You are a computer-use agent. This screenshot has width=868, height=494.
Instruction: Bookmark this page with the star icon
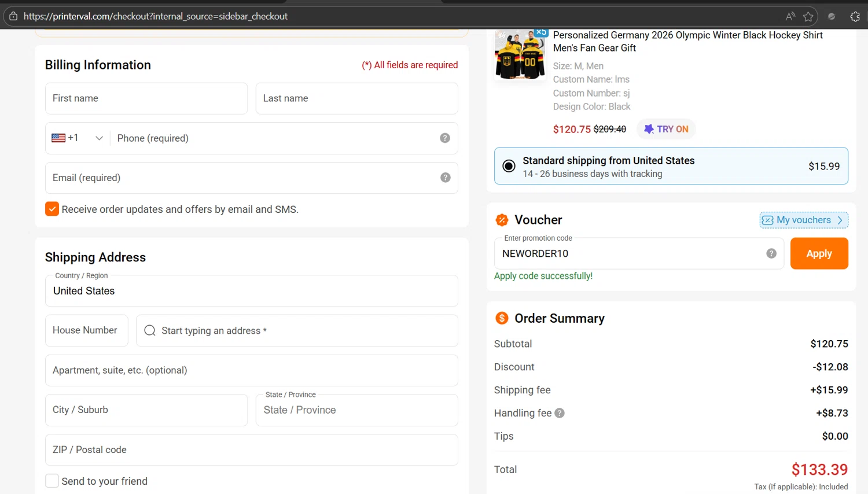(x=808, y=16)
